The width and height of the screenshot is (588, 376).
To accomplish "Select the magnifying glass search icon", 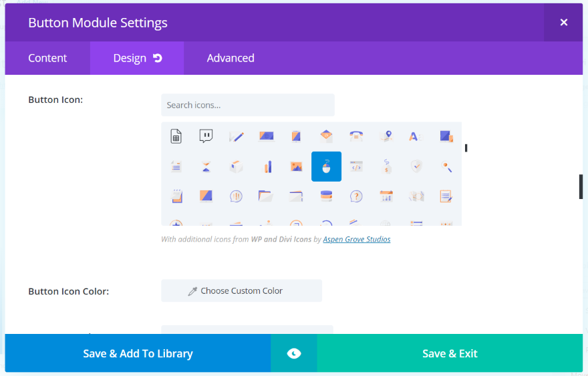I will (x=446, y=166).
